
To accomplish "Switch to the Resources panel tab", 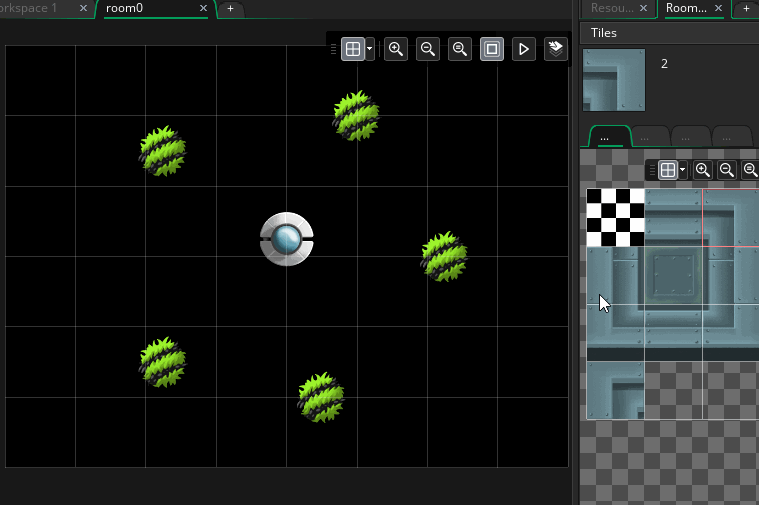I will point(612,8).
